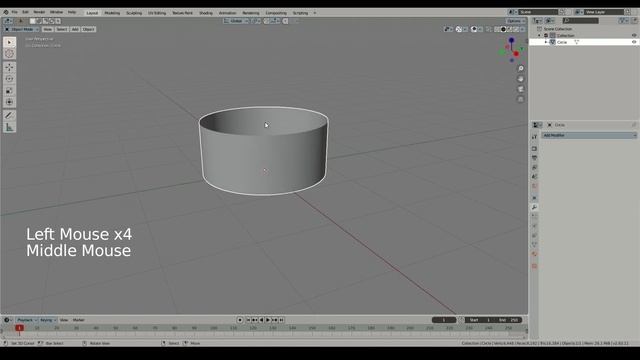The height and width of the screenshot is (360, 640).
Task: Open the Tool properties tab
Action: [x=534, y=137]
